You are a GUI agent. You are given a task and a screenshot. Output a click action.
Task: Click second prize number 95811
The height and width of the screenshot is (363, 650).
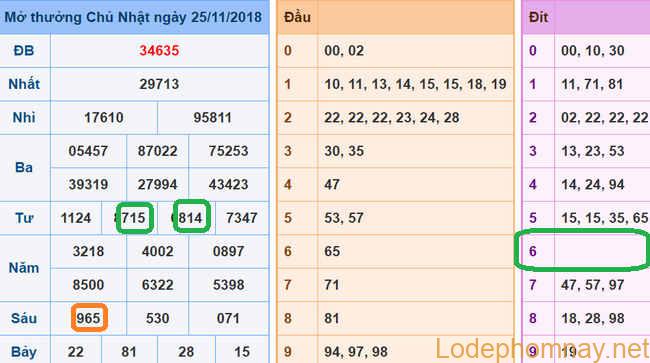coord(212,118)
